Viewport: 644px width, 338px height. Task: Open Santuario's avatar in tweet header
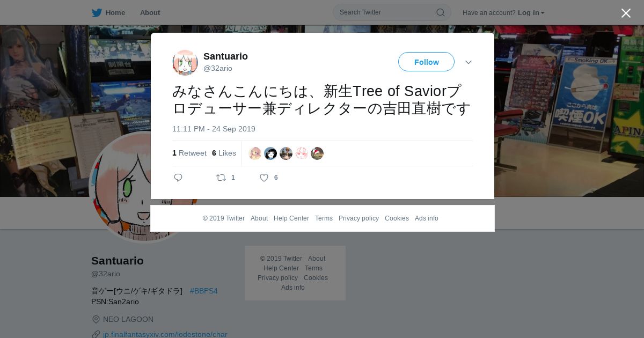[185, 62]
